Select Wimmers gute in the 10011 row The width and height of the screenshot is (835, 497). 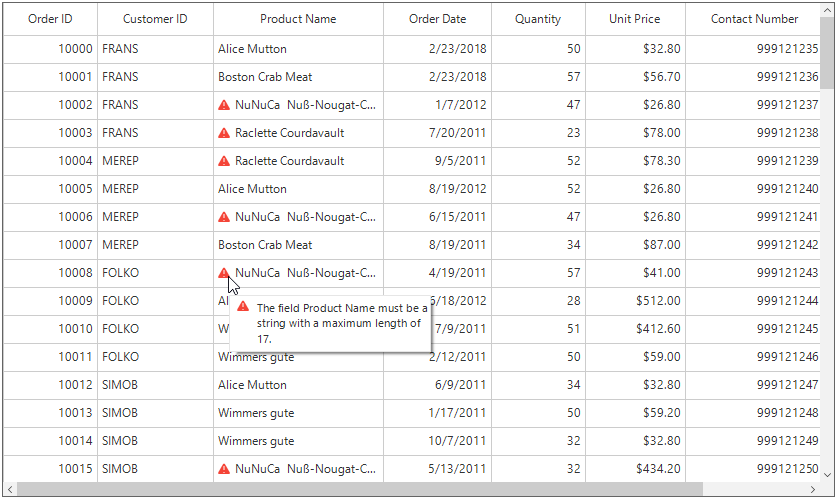[298, 357]
